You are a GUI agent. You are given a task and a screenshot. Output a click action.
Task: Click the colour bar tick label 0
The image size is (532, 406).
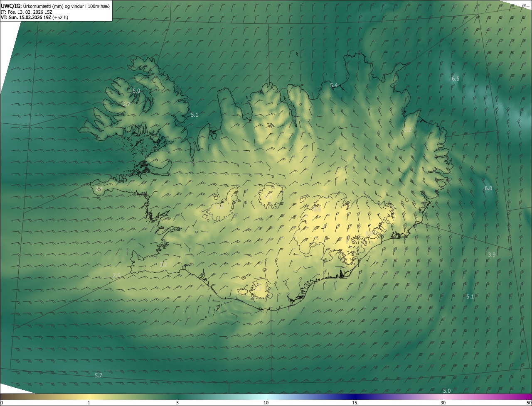[x=2, y=403]
